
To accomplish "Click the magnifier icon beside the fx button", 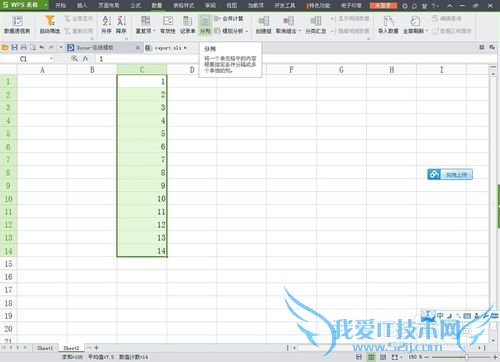I will point(75,59).
